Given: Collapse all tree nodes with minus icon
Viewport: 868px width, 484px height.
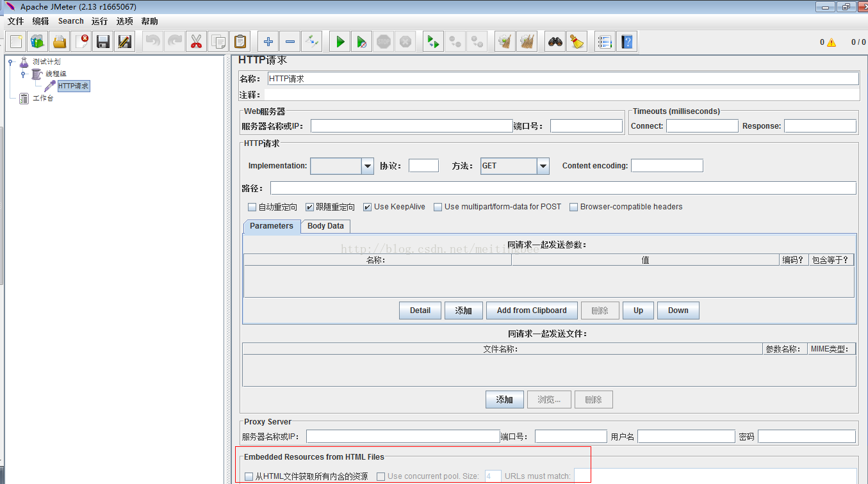Looking at the screenshot, I should click(290, 42).
